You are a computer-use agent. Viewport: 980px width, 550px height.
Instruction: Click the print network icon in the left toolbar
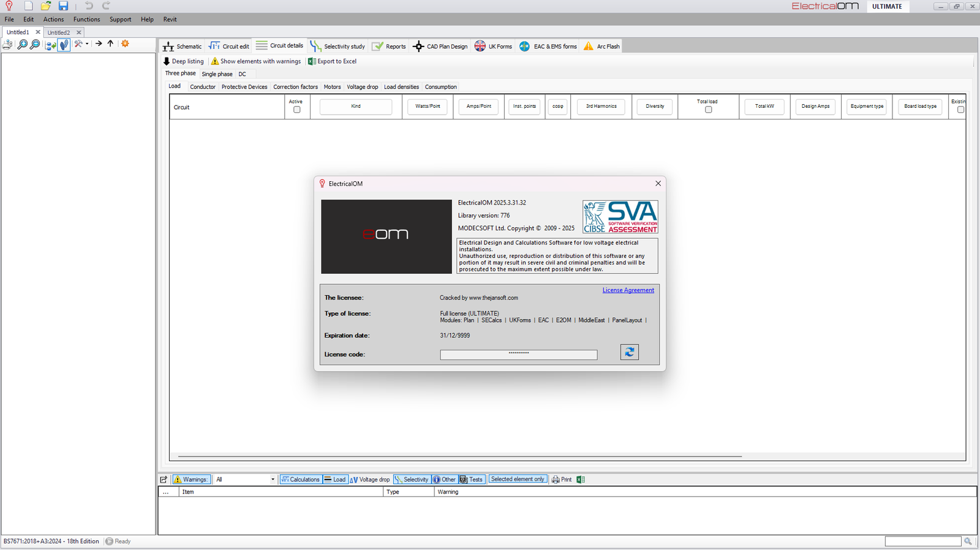pyautogui.click(x=7, y=44)
